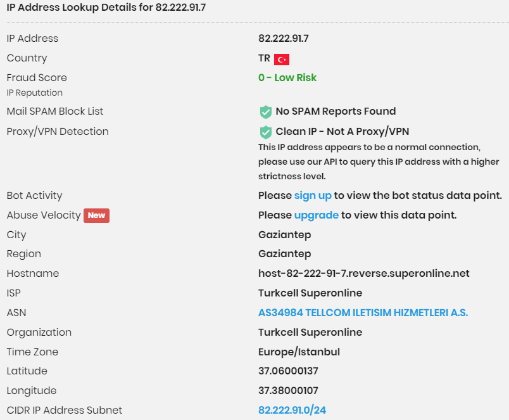Click the ASN label
The height and width of the screenshot is (420, 509).
coord(16,313)
